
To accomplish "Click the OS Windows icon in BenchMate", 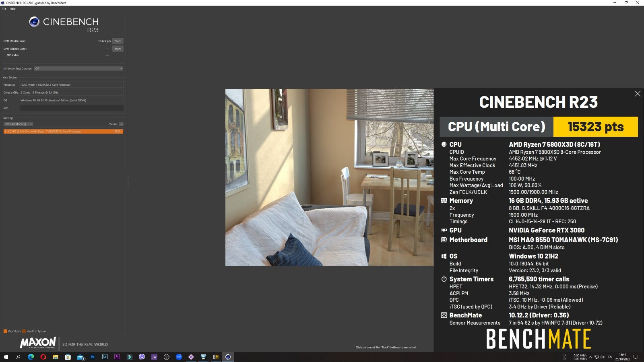I will [444, 256].
